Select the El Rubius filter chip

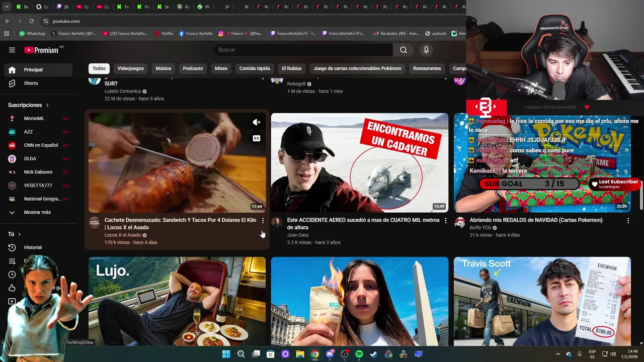point(291,68)
